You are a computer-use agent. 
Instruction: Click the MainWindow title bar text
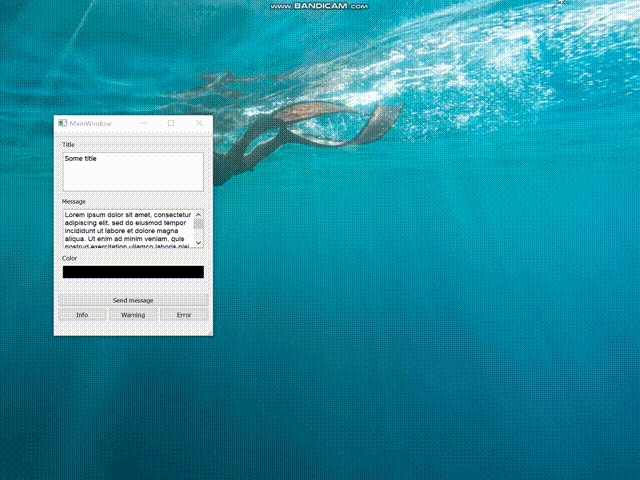click(x=91, y=123)
